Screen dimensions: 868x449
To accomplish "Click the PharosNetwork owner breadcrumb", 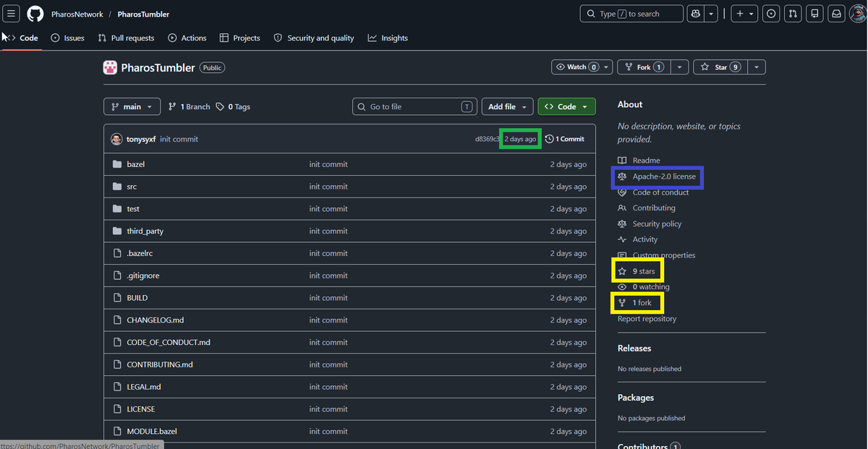I will (76, 14).
